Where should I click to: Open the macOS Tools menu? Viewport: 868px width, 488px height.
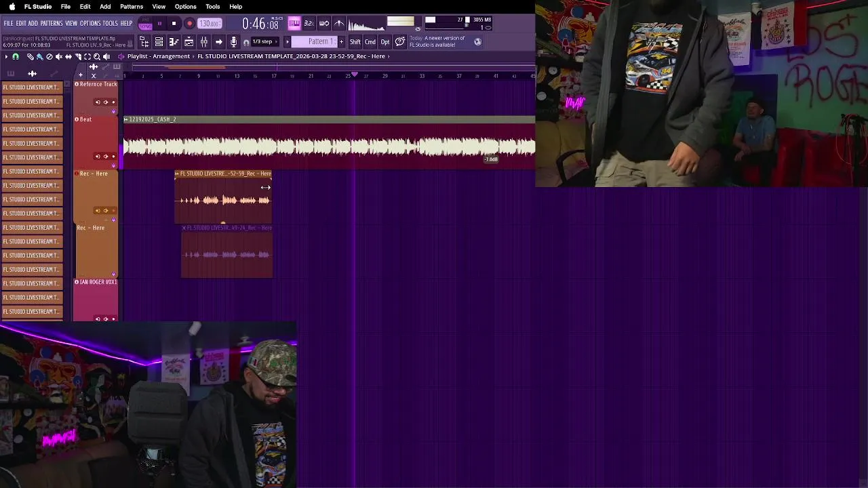[213, 7]
